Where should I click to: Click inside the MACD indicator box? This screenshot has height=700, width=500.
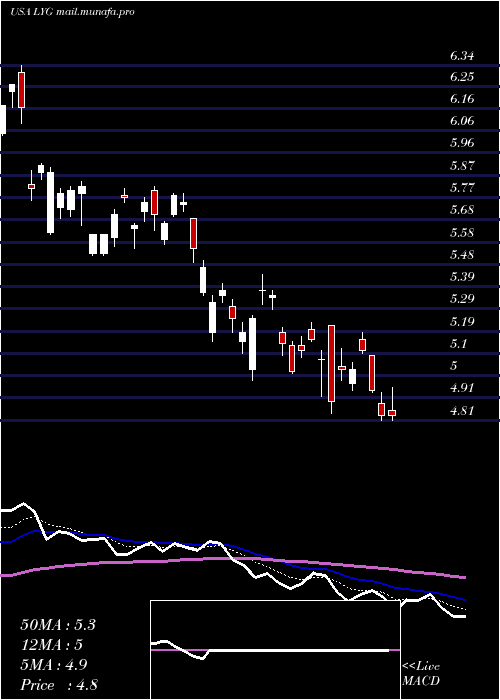[x=275, y=650]
